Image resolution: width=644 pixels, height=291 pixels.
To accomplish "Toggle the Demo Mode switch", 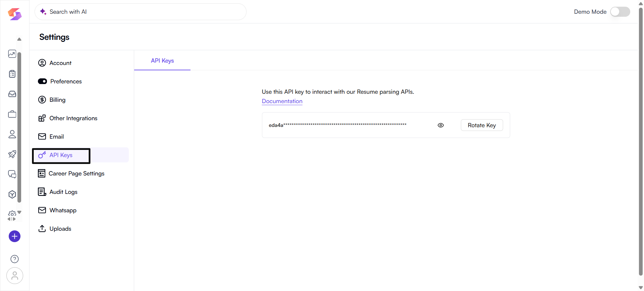I will [x=620, y=12].
